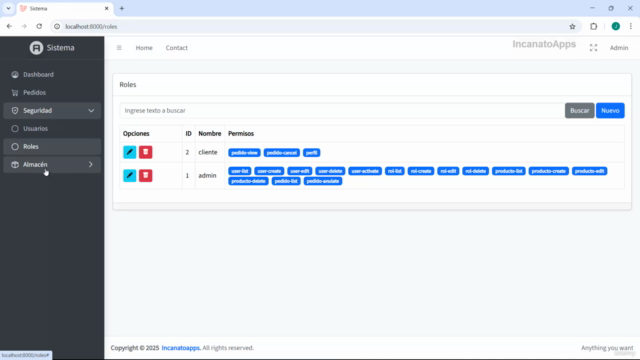Enter fullscreen mode with expand icon
The width and height of the screenshot is (640, 360).
593,48
